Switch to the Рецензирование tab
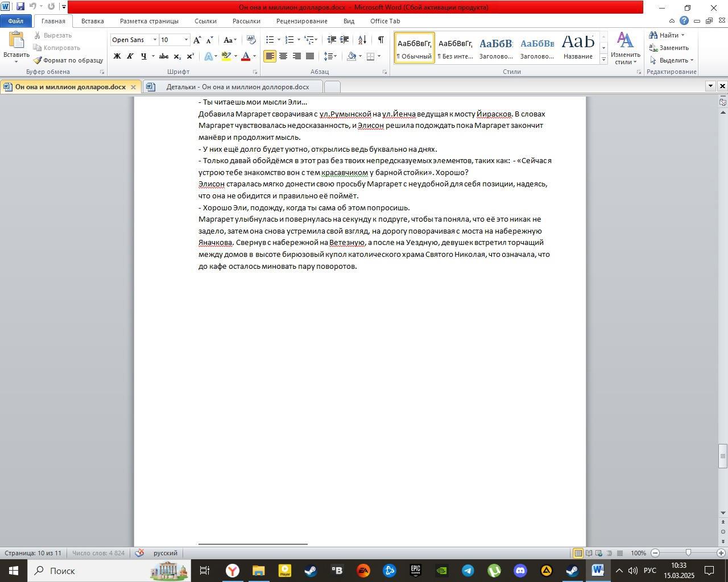Image resolution: width=728 pixels, height=582 pixels. tap(301, 21)
